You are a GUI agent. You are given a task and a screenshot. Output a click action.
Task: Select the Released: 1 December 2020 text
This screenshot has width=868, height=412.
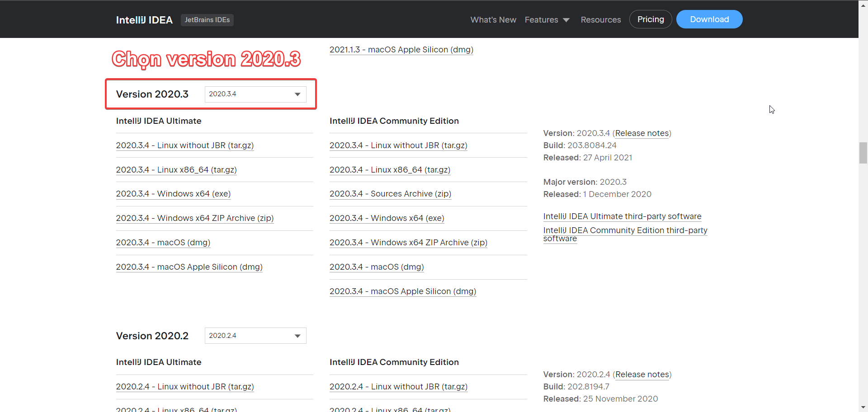click(x=597, y=194)
